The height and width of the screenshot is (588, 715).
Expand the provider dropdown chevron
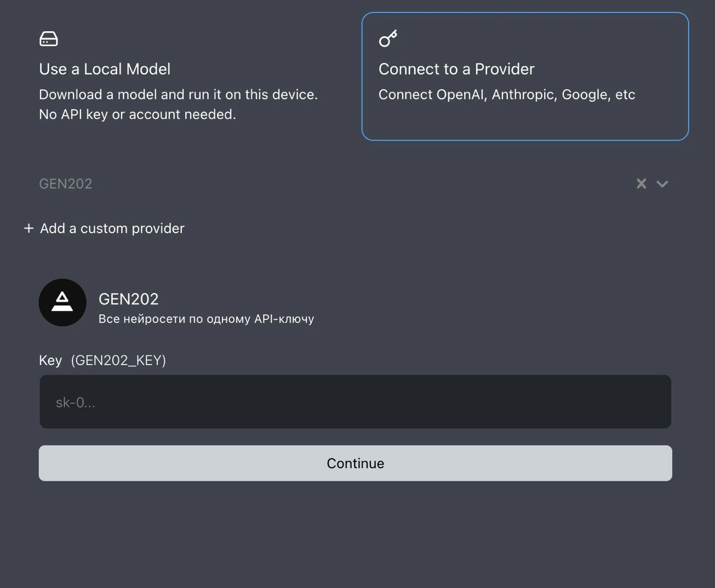coord(662,184)
